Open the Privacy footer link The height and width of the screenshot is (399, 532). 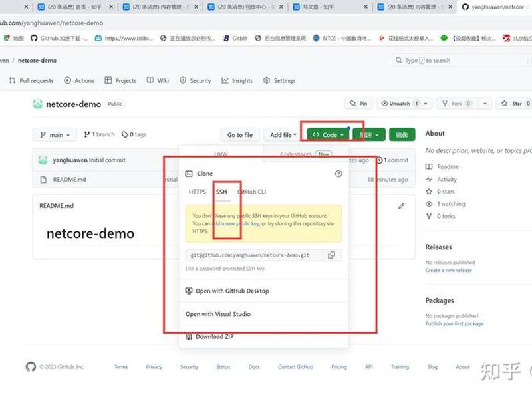(154, 367)
